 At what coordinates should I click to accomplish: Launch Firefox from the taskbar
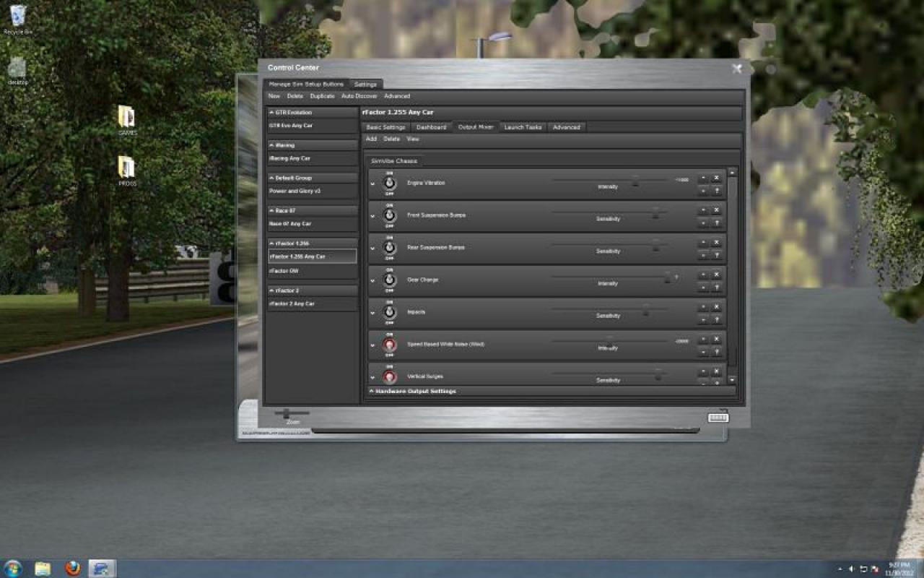[72, 569]
